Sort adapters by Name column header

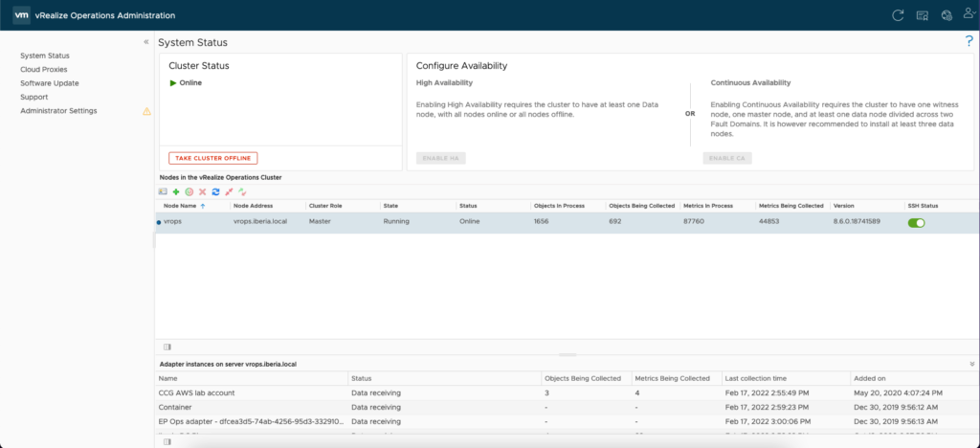tap(168, 379)
